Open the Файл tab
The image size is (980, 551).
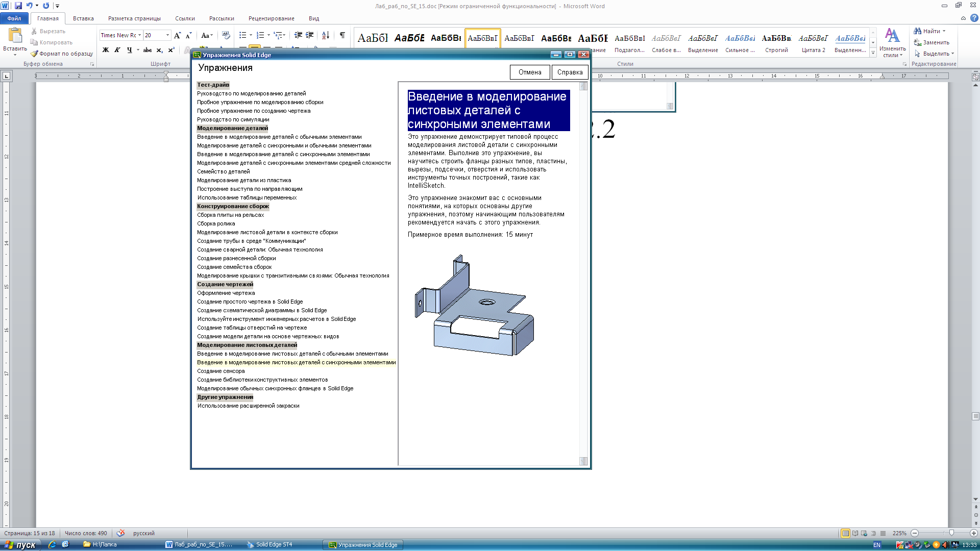[14, 18]
